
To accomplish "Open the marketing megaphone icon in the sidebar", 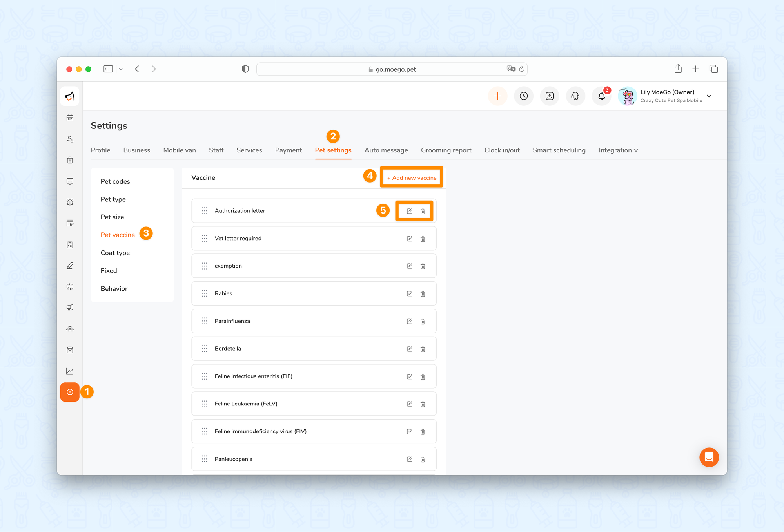I will pyautogui.click(x=70, y=308).
